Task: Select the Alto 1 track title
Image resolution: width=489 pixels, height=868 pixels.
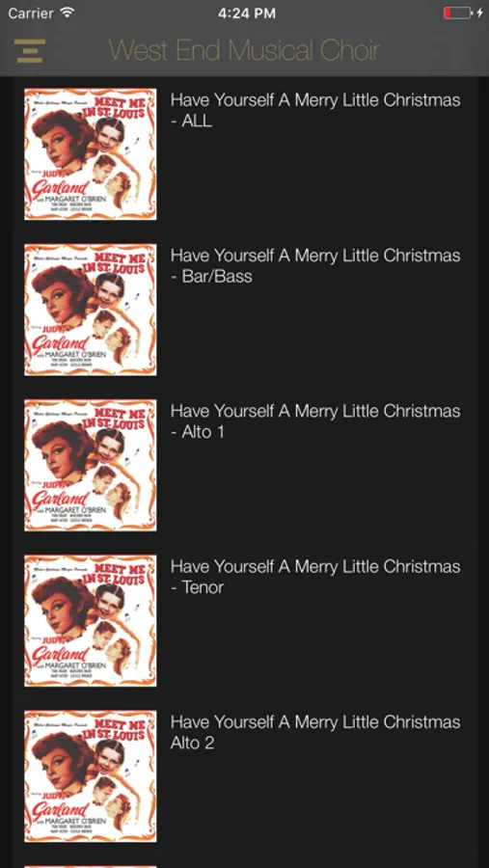Action: pos(315,421)
